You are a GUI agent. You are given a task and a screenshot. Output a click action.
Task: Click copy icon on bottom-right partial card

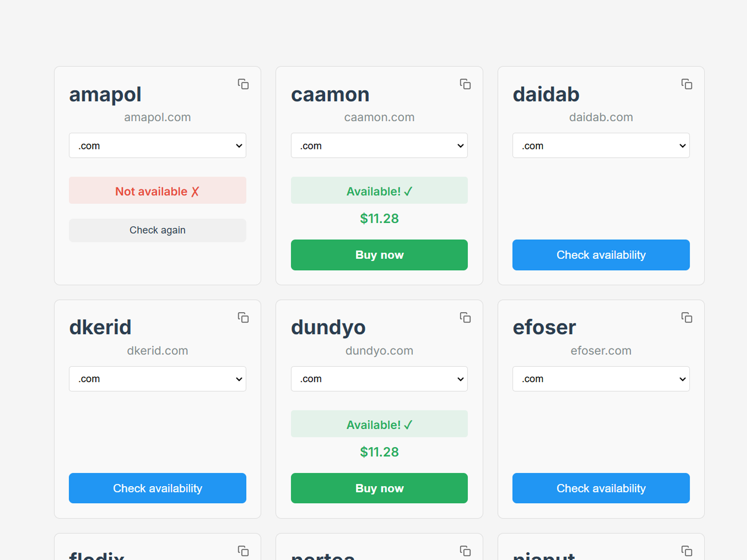point(687,551)
